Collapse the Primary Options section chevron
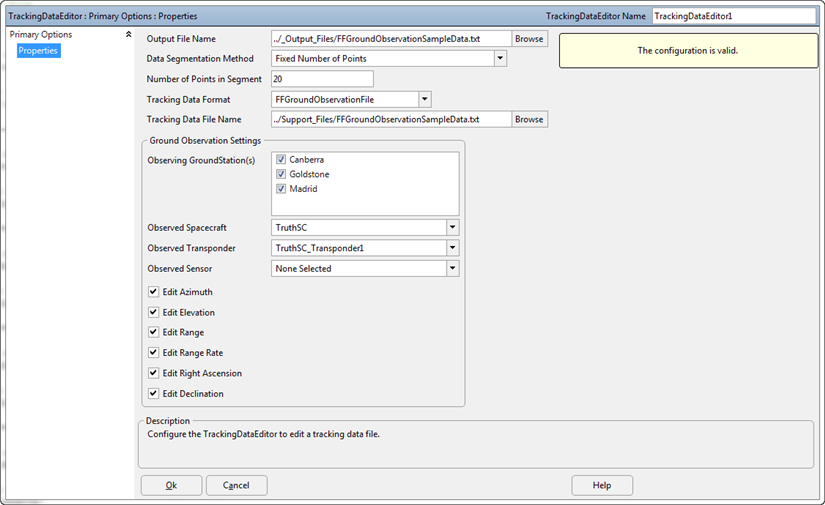The height and width of the screenshot is (505, 825). (x=128, y=34)
